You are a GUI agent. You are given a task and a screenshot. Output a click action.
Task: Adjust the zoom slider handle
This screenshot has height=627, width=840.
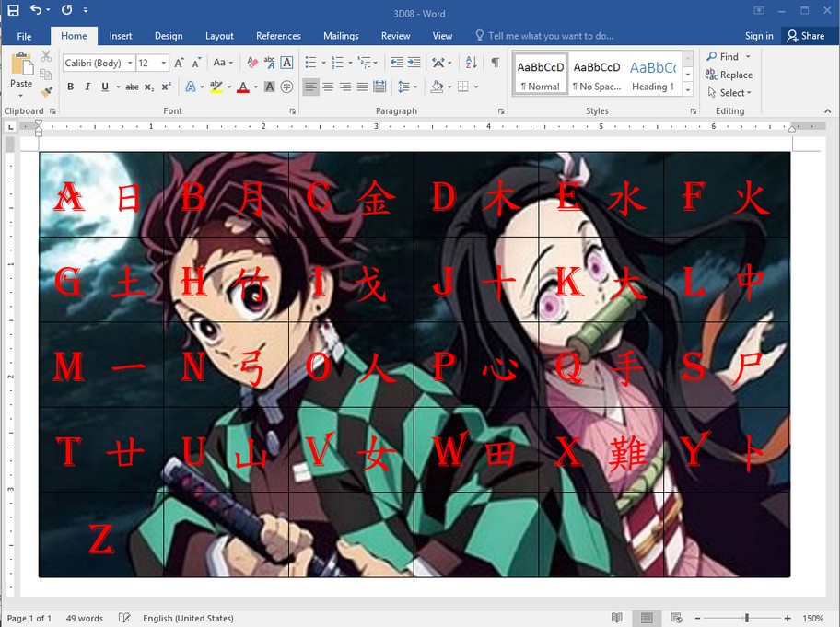tap(746, 618)
